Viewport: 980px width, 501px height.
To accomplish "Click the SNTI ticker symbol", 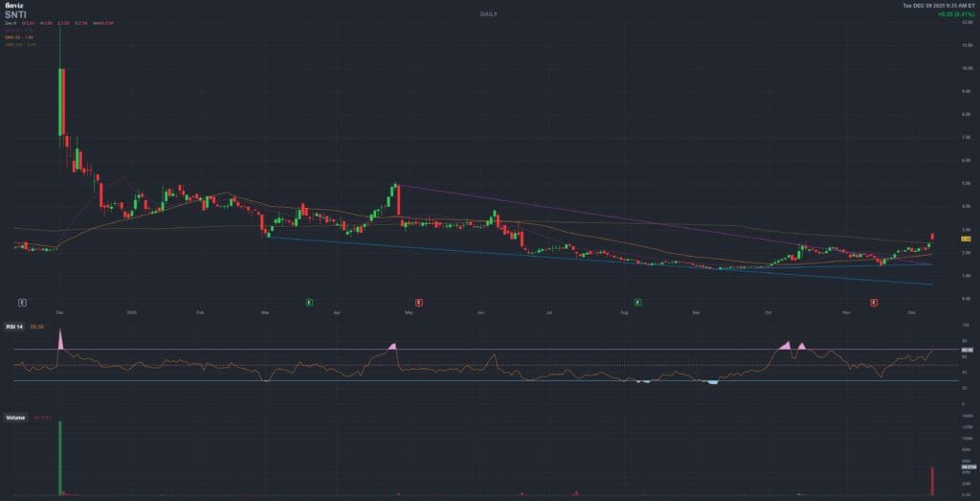I will 15,15.
